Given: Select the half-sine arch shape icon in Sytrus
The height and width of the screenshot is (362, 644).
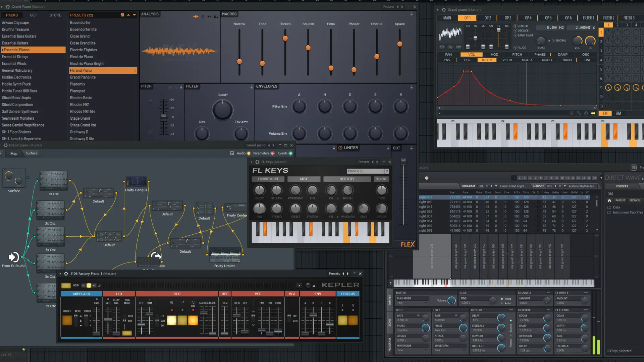Looking at the screenshot, I should 442,47.
